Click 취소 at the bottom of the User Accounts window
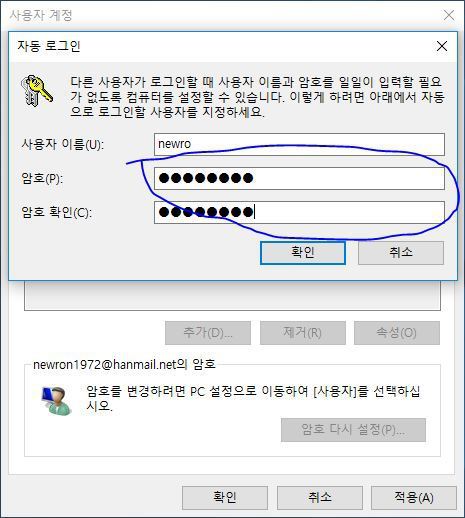The height and width of the screenshot is (518, 465). tap(320, 498)
